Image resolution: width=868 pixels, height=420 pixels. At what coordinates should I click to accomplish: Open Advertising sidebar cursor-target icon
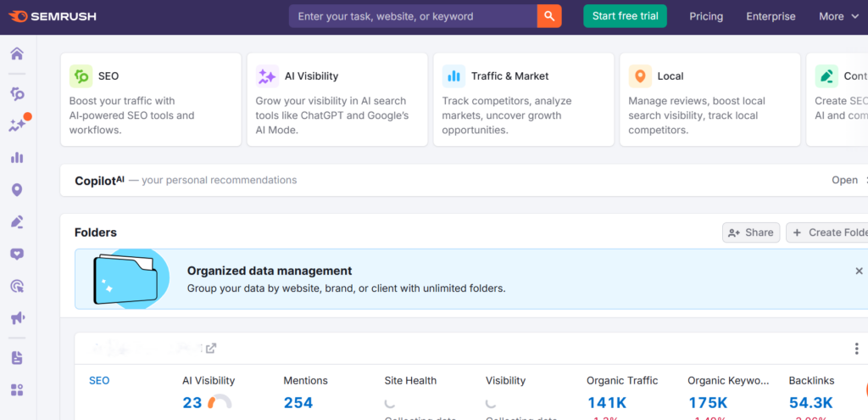pos(17,286)
